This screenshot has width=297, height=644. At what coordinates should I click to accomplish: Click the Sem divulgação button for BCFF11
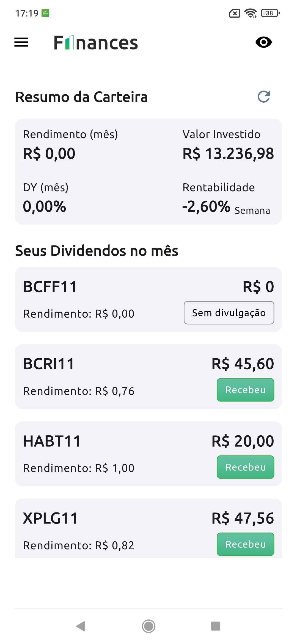[x=229, y=313]
